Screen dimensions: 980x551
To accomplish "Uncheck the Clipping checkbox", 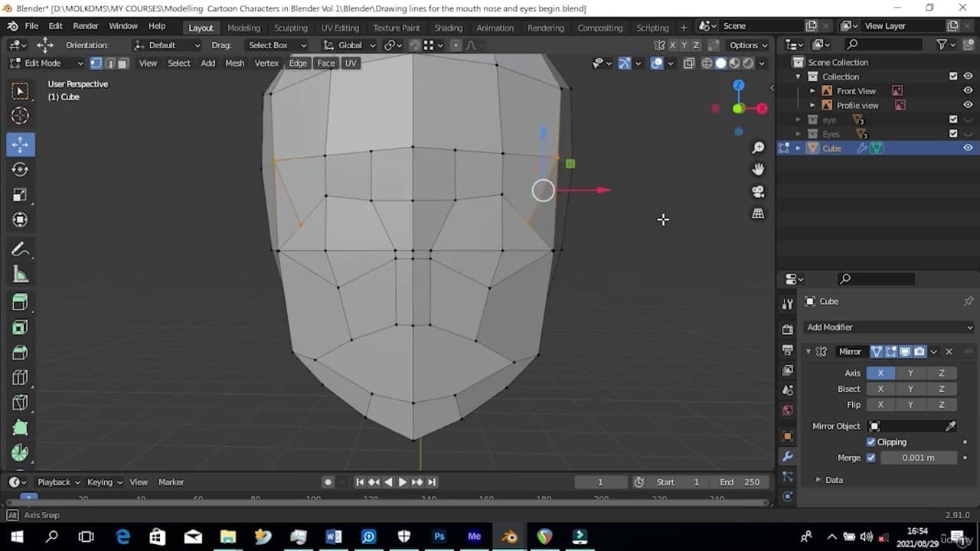I will tap(871, 442).
